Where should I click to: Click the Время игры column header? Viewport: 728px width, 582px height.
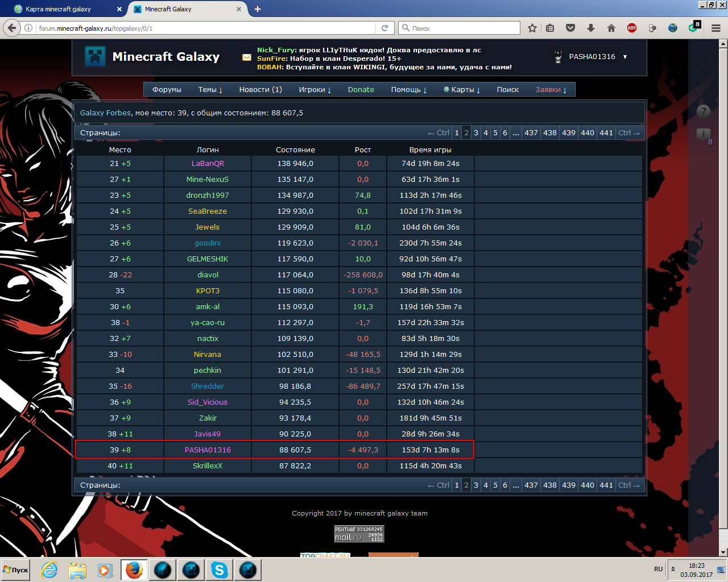point(431,150)
